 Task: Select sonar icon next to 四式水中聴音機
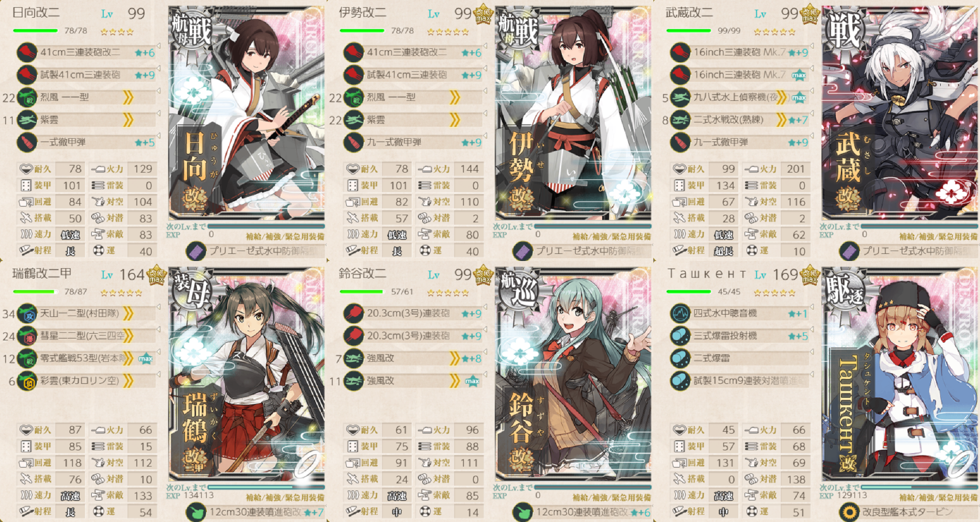coord(680,314)
